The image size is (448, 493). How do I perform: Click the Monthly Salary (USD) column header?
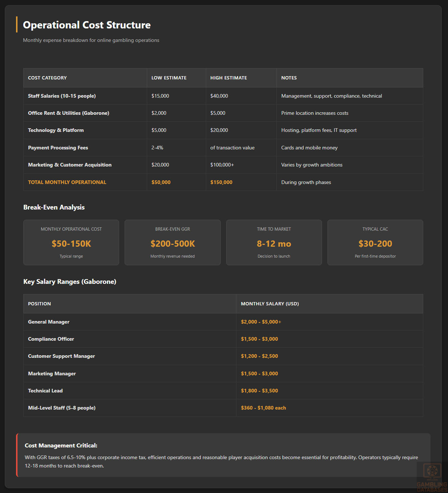click(x=270, y=304)
